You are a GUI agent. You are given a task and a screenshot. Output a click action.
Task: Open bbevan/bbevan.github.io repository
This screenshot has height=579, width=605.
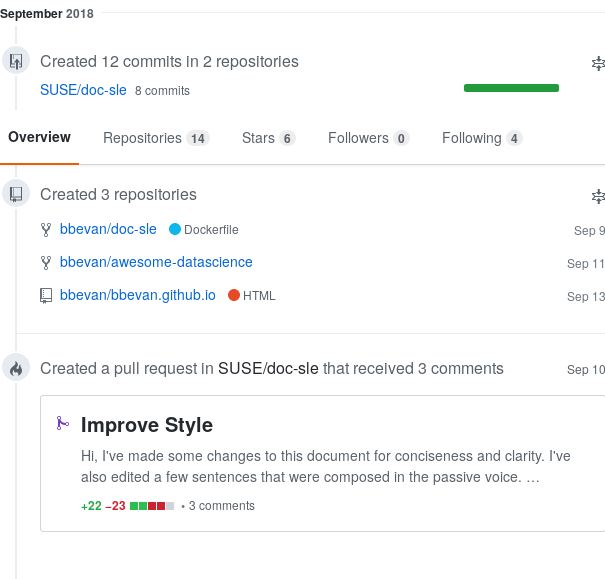[x=137, y=295]
